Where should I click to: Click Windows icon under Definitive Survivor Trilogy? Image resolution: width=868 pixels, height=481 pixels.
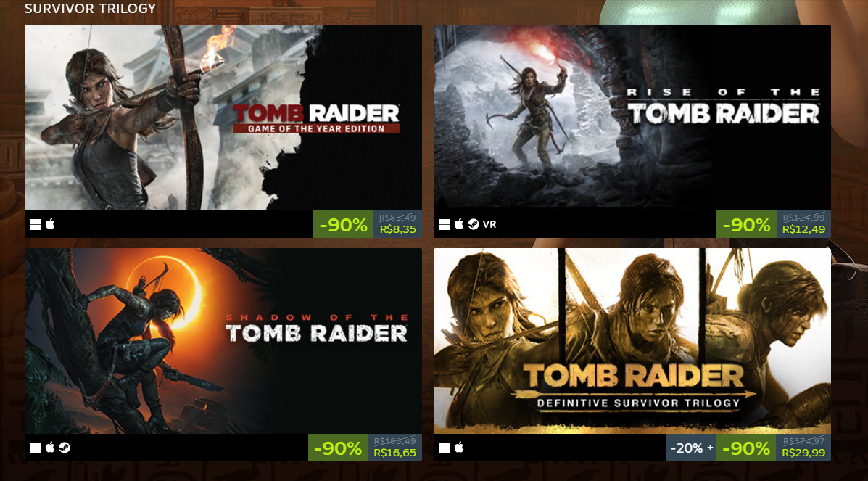coord(445,448)
